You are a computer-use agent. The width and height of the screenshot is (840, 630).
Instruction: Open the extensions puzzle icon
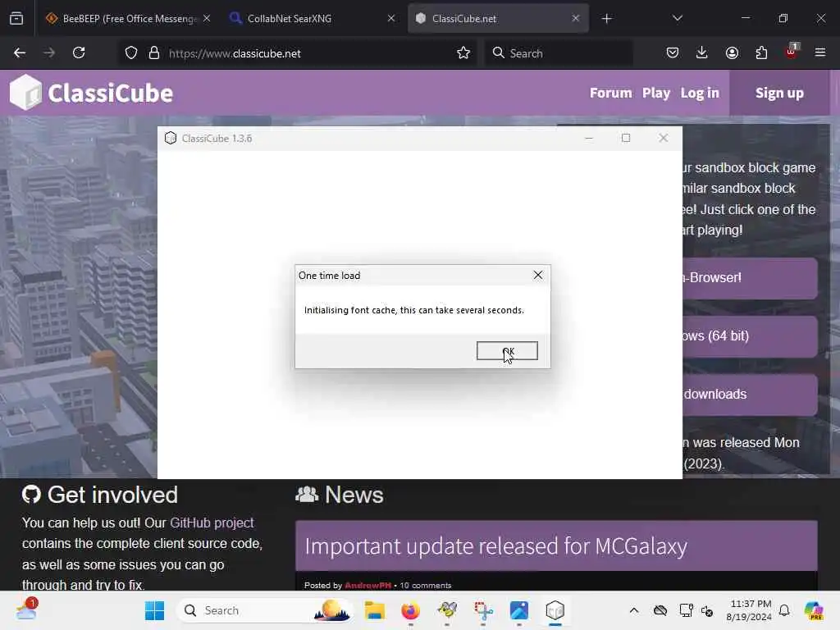[761, 53]
